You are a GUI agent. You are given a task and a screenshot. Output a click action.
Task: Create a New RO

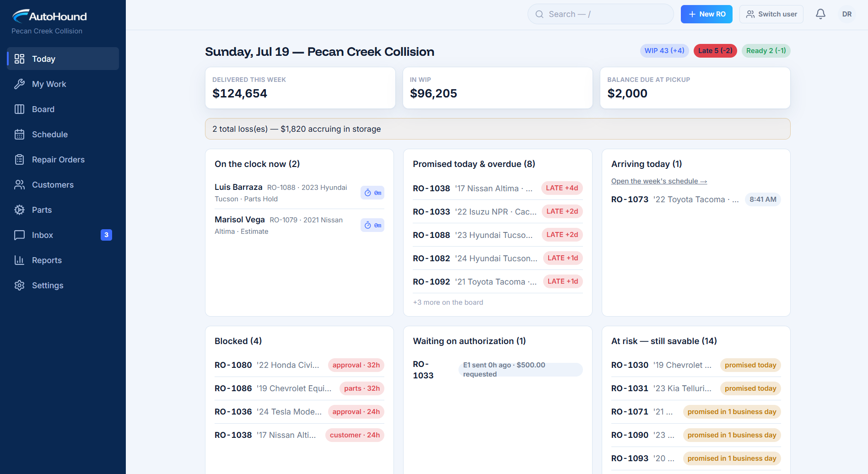[706, 14]
